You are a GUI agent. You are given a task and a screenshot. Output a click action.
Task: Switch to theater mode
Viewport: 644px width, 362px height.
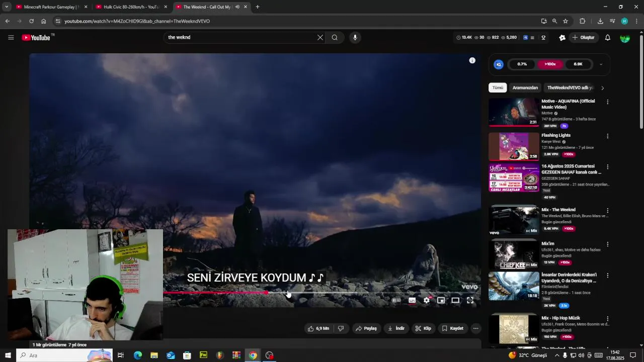coord(455,300)
